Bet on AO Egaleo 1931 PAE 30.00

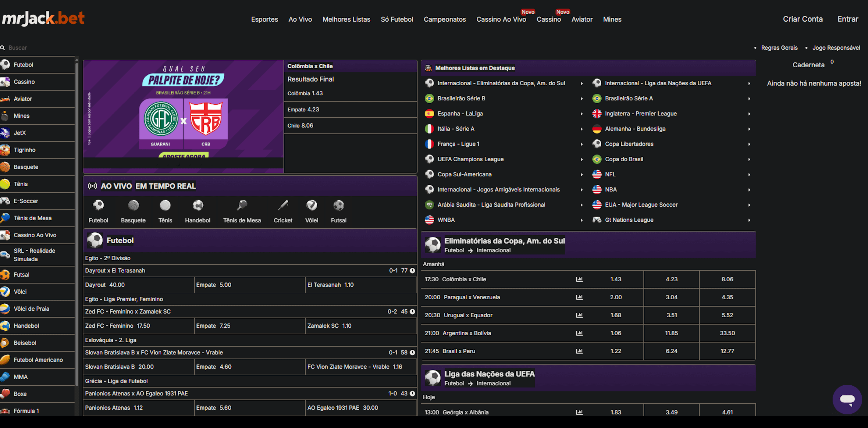pos(361,408)
